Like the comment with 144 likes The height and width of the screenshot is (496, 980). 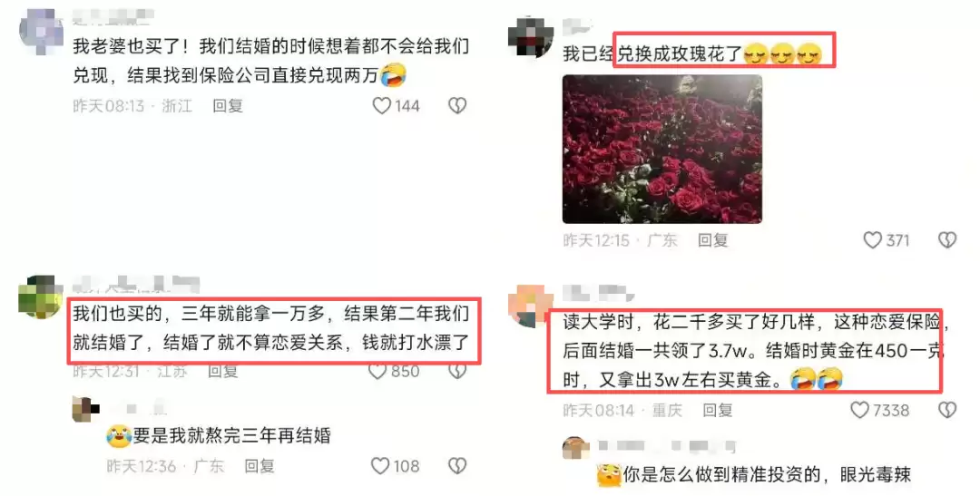click(382, 105)
